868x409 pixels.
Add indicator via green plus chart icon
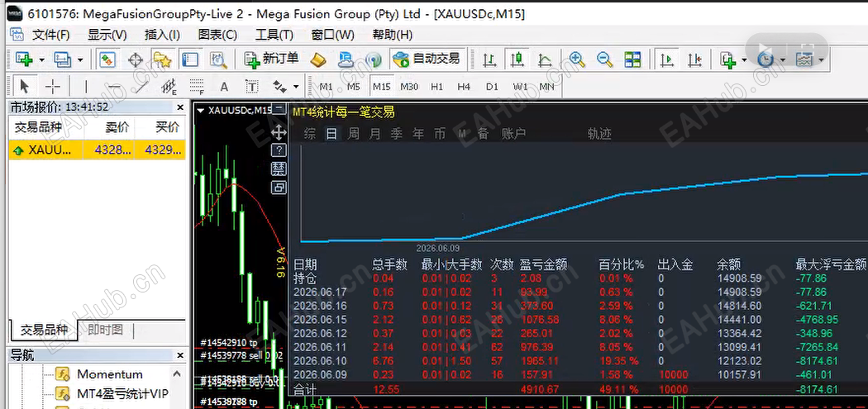[728, 59]
